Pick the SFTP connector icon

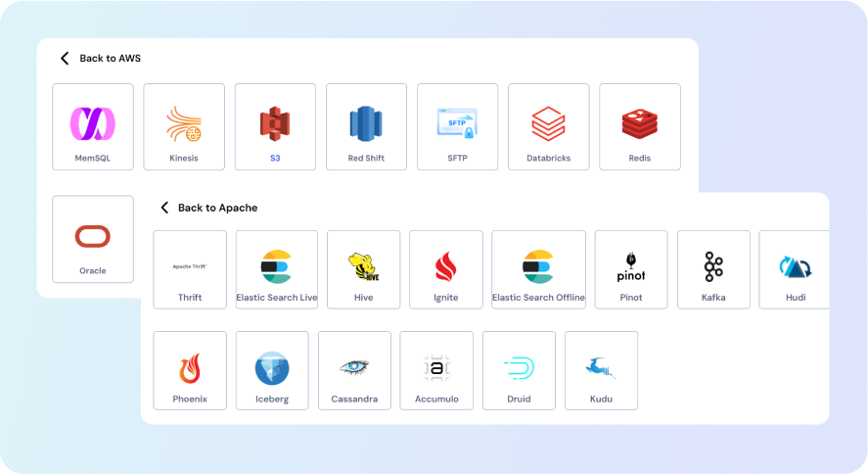pyautogui.click(x=457, y=123)
